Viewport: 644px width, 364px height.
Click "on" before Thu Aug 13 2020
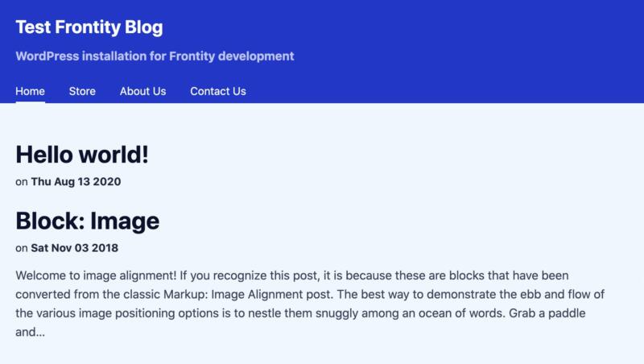pyautogui.click(x=21, y=182)
